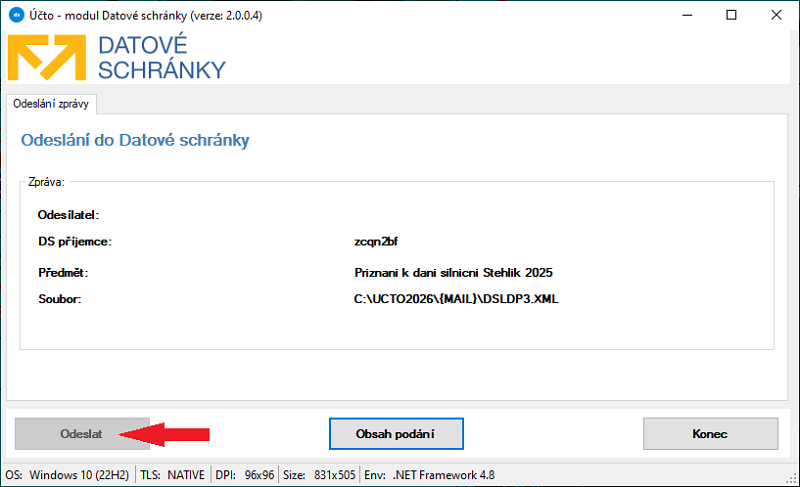Select the recipient ID zcqn2bf
The width and height of the screenshot is (800, 487).
click(x=377, y=242)
